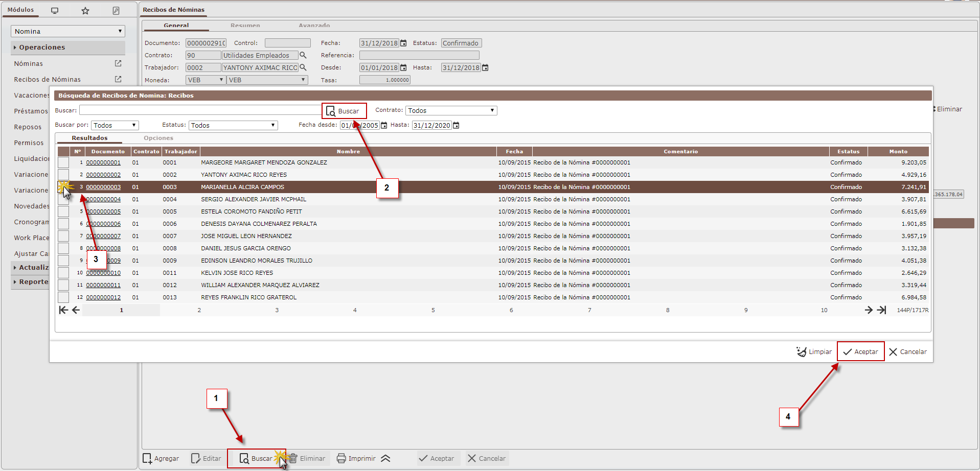
Task: Click Limpiar to clear the search
Action: point(814,352)
